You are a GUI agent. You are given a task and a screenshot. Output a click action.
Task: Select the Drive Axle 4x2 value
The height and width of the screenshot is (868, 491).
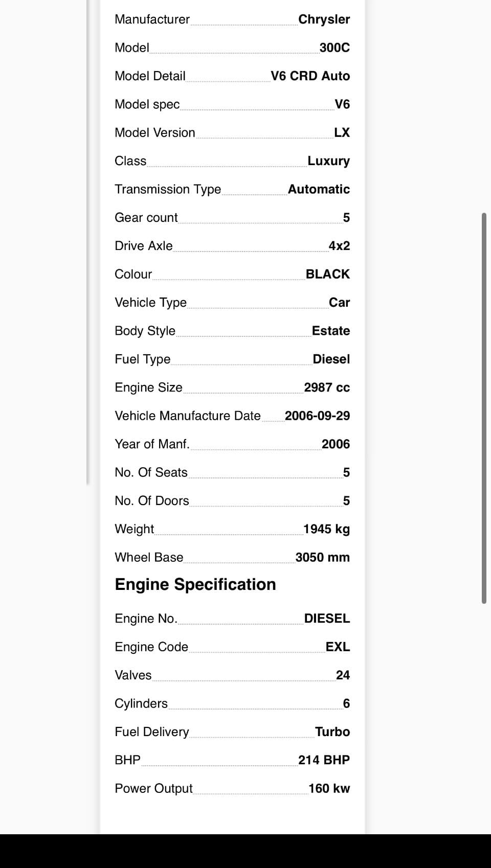point(340,246)
